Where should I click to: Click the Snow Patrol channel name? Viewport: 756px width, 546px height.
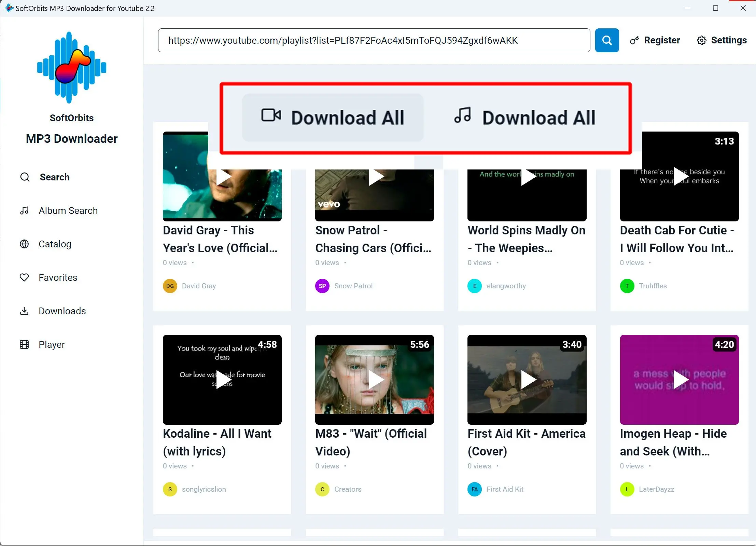353,286
